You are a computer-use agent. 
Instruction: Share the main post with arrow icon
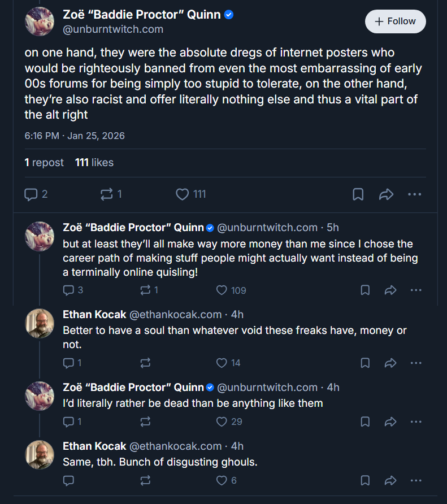386,194
